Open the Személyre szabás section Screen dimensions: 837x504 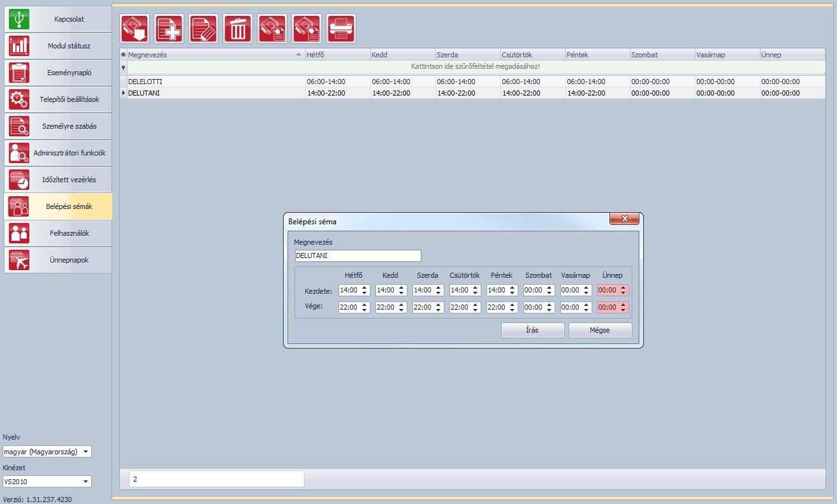[x=58, y=126]
